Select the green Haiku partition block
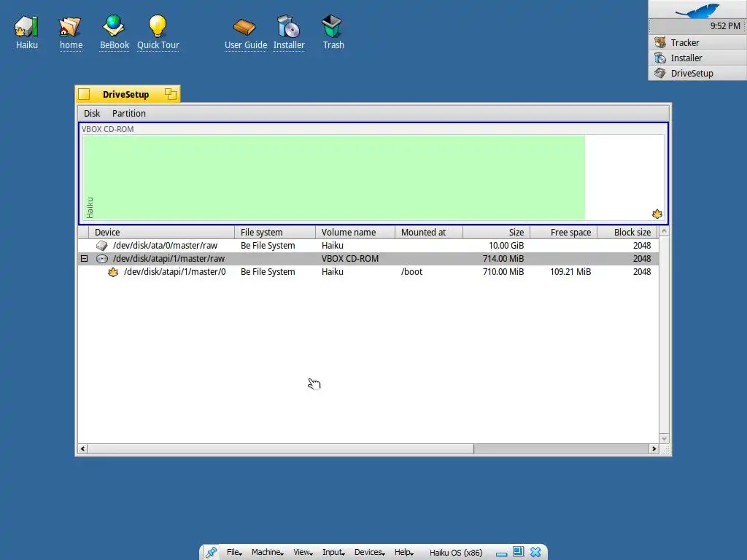The image size is (747, 560). tap(334, 177)
